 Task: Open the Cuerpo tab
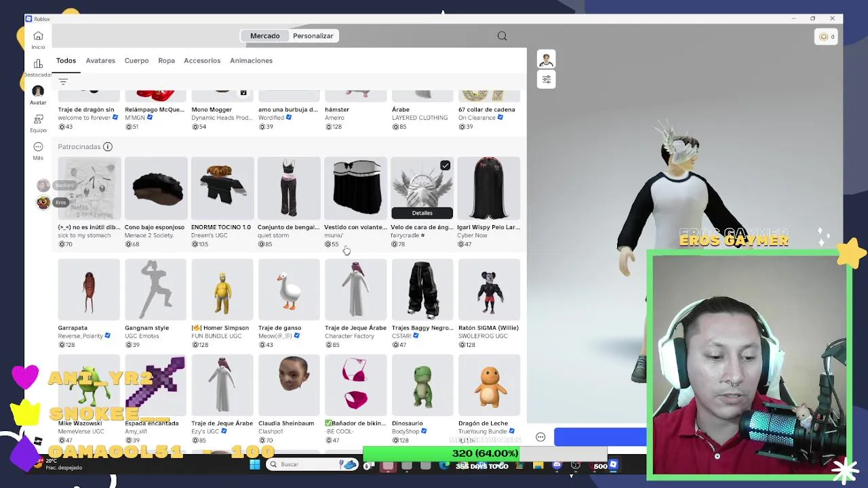(x=136, y=60)
